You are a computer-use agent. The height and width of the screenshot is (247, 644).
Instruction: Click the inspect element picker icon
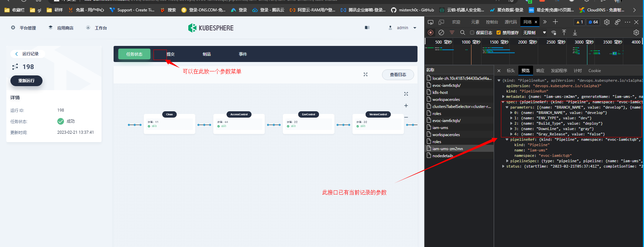pyautogui.click(x=431, y=22)
